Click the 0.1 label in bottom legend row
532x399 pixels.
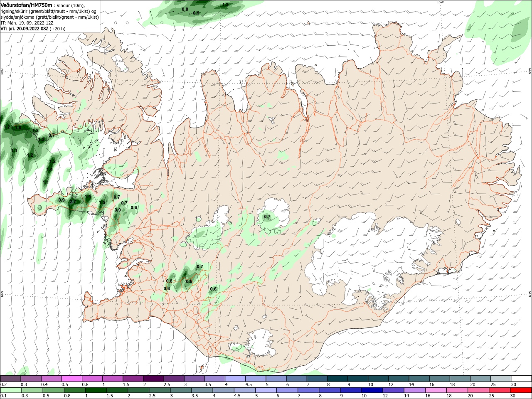coord(3,396)
